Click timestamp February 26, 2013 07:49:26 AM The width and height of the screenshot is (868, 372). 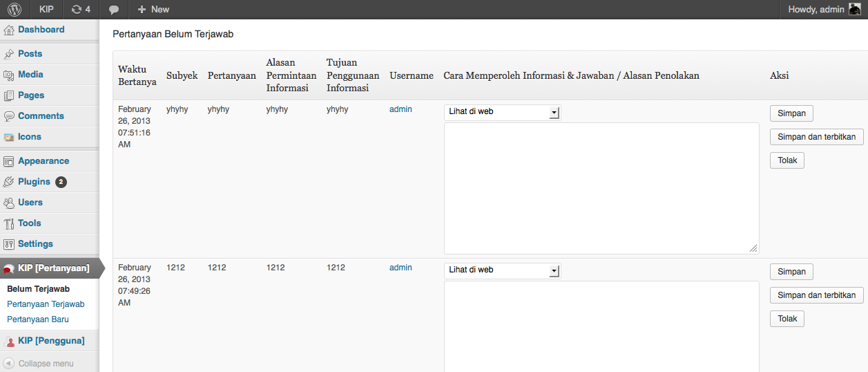135,286
